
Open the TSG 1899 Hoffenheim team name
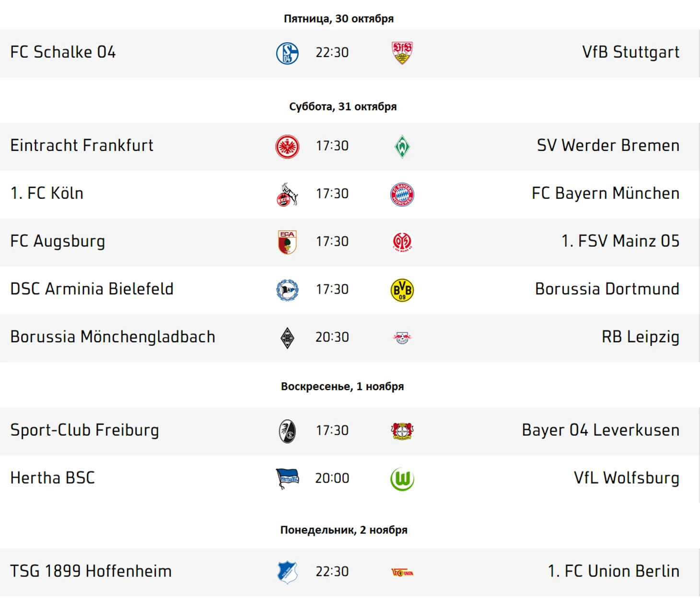point(91,571)
